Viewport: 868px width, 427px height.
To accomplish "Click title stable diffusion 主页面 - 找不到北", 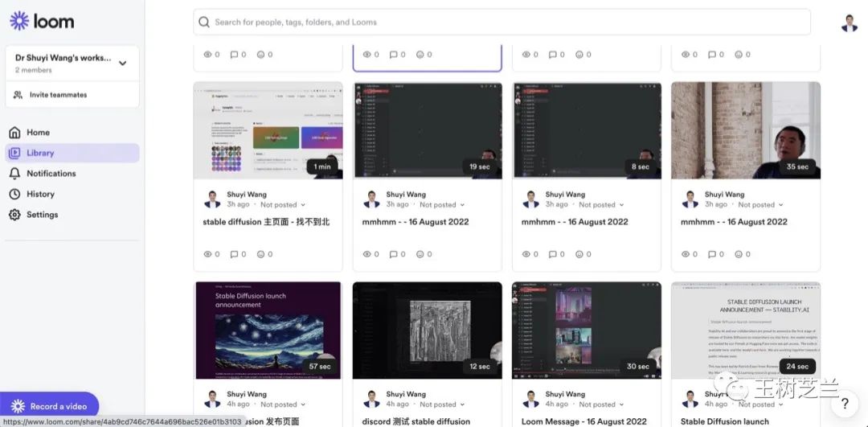I will 266,221.
